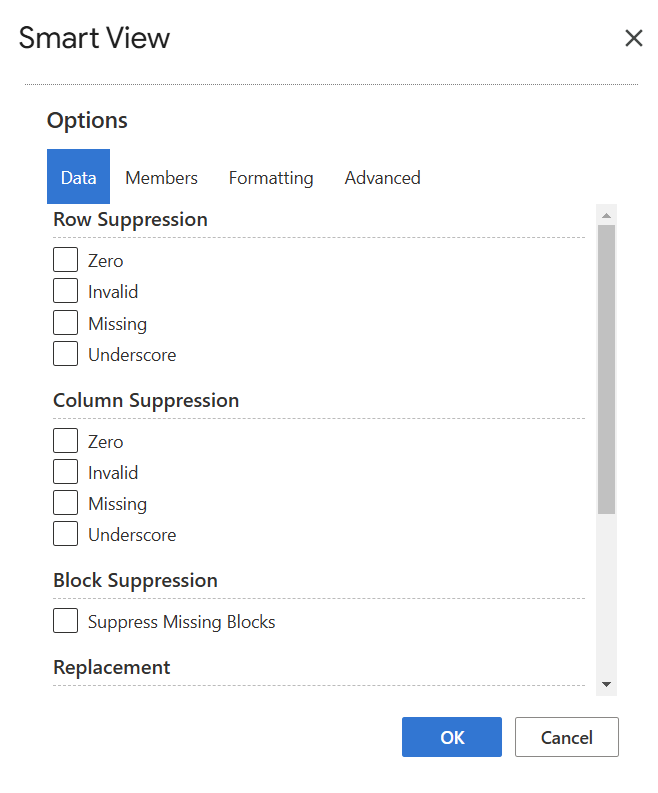The image size is (658, 793).
Task: Check Invalid under Row Suppression
Action: click(x=66, y=291)
